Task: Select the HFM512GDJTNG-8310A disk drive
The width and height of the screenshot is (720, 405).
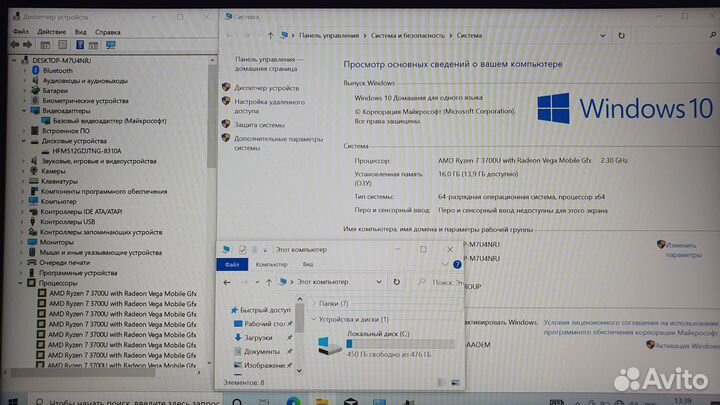Action: [x=86, y=151]
